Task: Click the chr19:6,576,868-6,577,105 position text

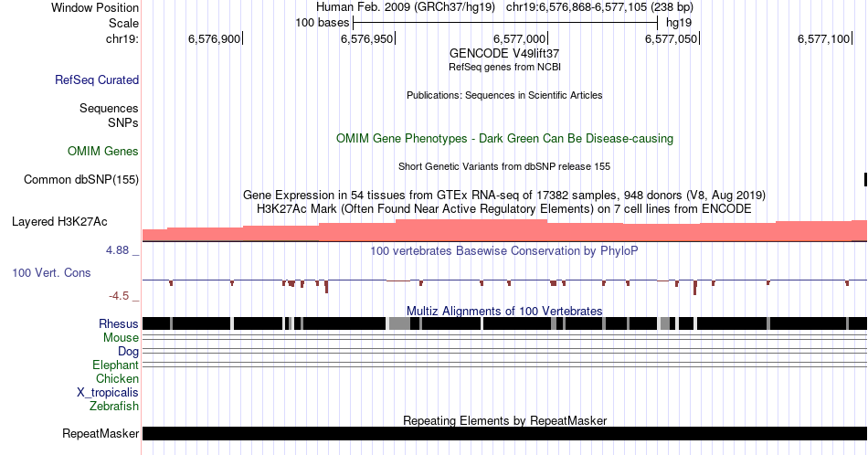Action: click(599, 7)
